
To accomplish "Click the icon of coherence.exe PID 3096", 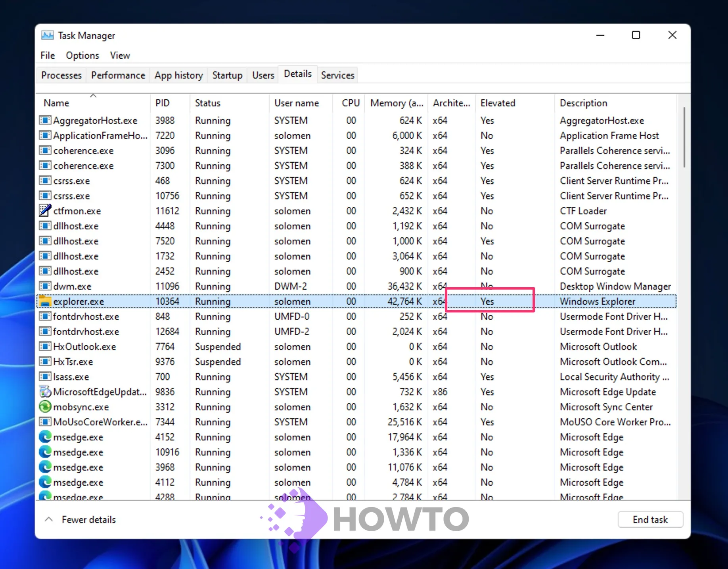I will [45, 150].
